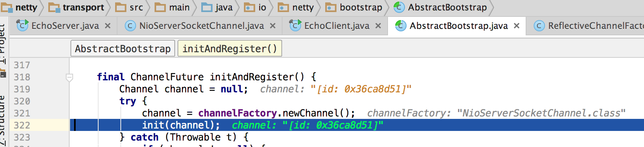
Task: Click the AbstractBootstrap class icon in breadcrumb
Action: click(x=399, y=7)
